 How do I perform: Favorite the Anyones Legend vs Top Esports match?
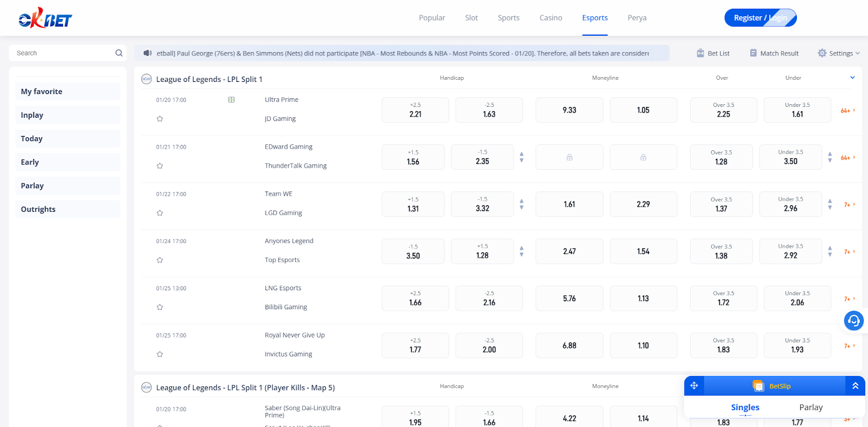(159, 260)
